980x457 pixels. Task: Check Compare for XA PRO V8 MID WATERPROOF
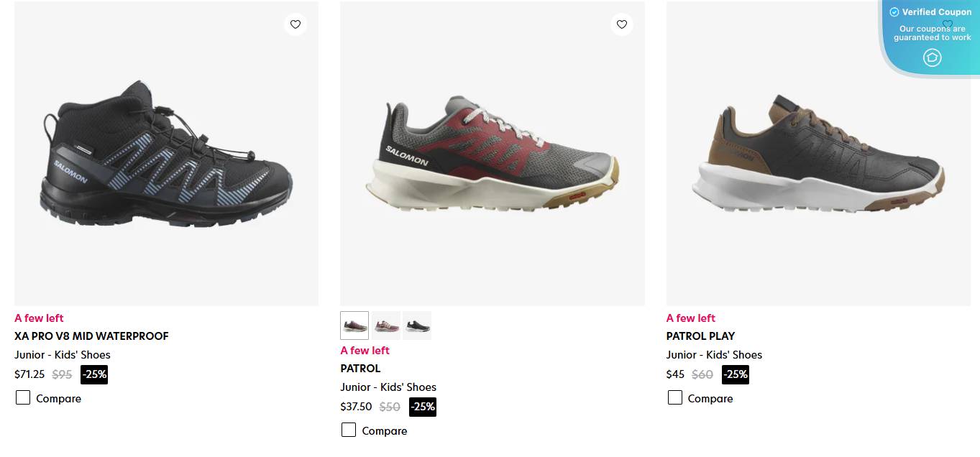(22, 397)
